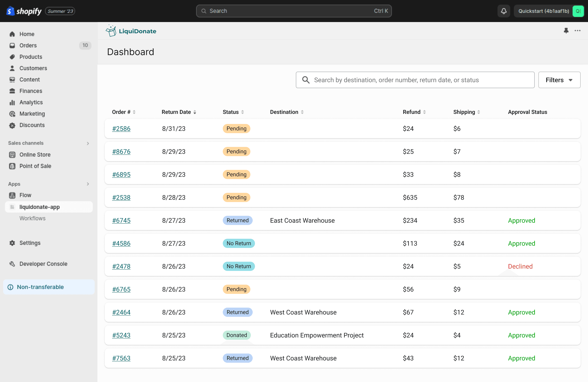This screenshot has width=588, height=382.
Task: Expand the Sales channels section
Action: pos(88,143)
